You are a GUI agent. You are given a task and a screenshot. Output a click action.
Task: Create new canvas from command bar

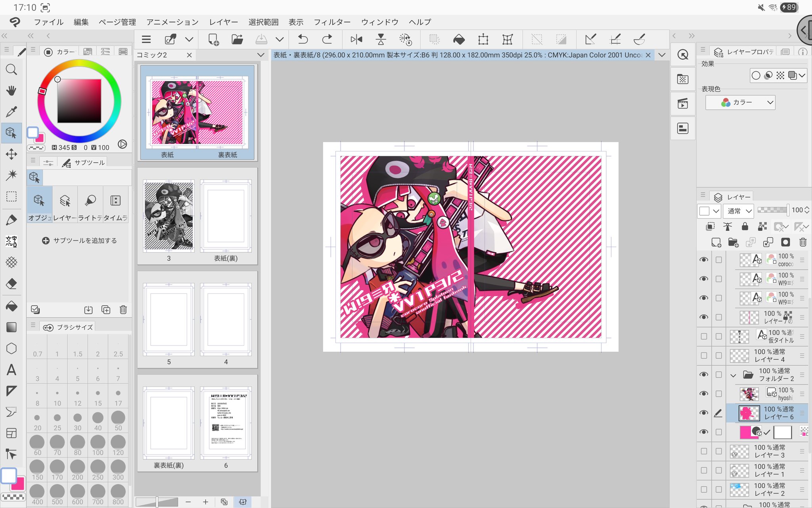tap(213, 39)
